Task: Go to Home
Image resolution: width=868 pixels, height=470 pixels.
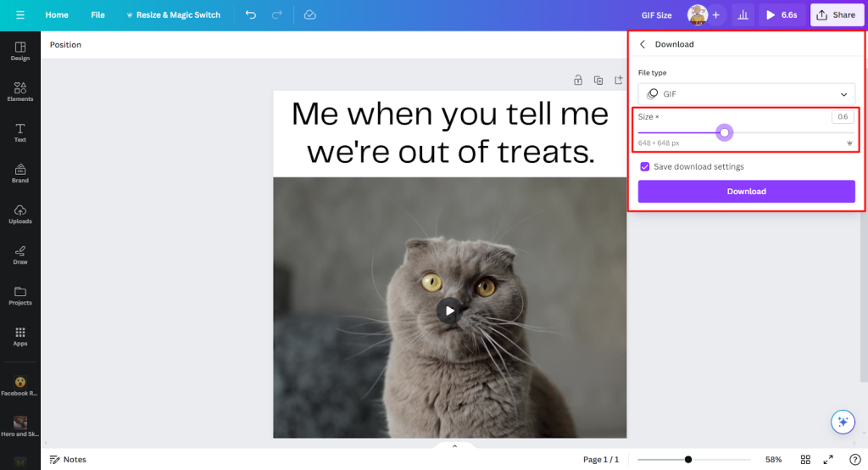Action: tap(57, 15)
